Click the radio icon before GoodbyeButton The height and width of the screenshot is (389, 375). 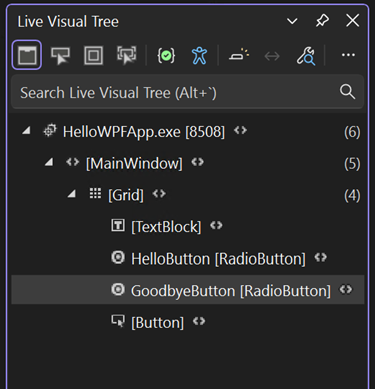click(118, 289)
